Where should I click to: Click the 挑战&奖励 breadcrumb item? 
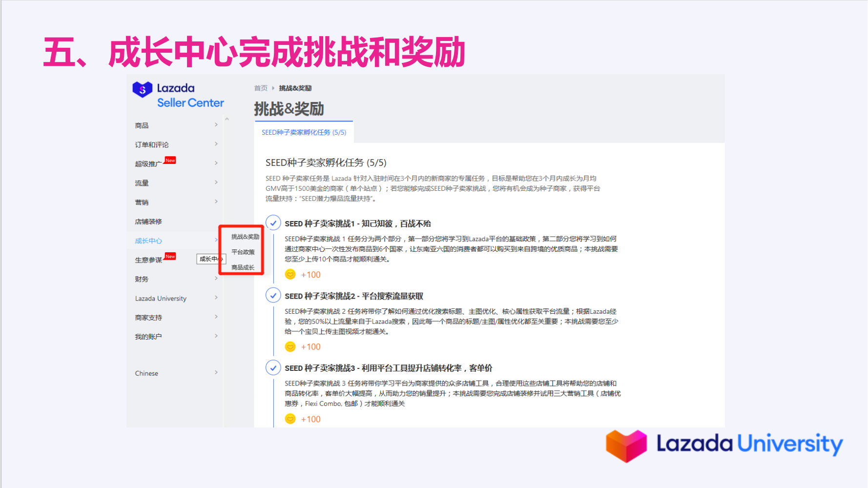(x=295, y=88)
